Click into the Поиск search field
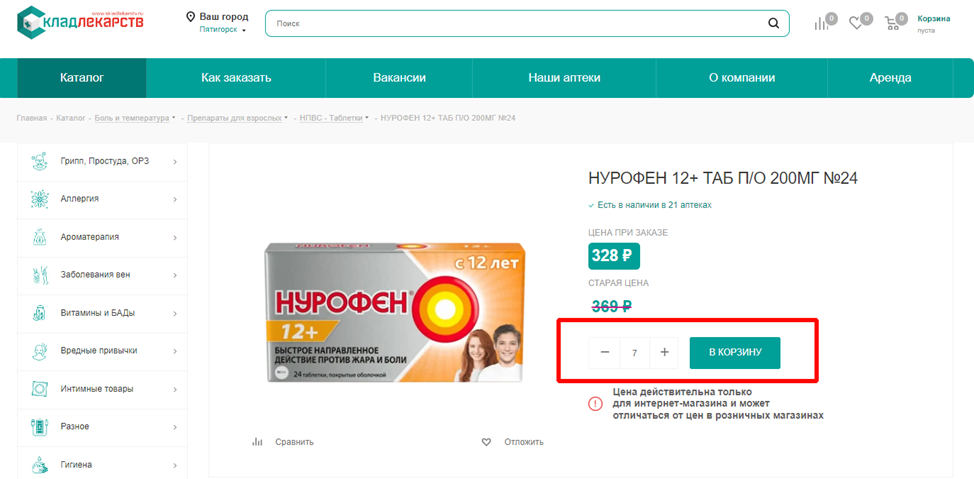 516,24
